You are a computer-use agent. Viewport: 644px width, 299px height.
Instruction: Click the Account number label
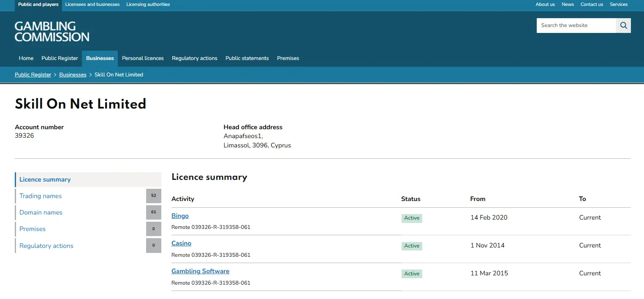click(39, 127)
